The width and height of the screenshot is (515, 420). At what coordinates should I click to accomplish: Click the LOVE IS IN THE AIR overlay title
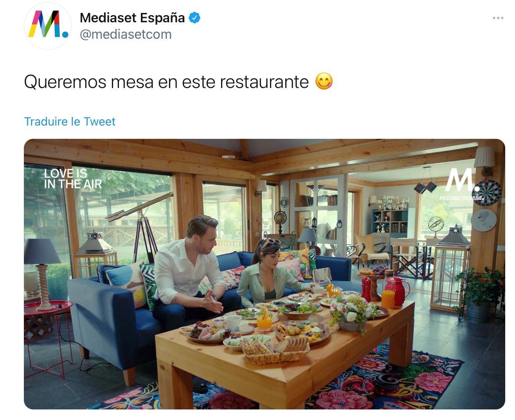[73, 179]
